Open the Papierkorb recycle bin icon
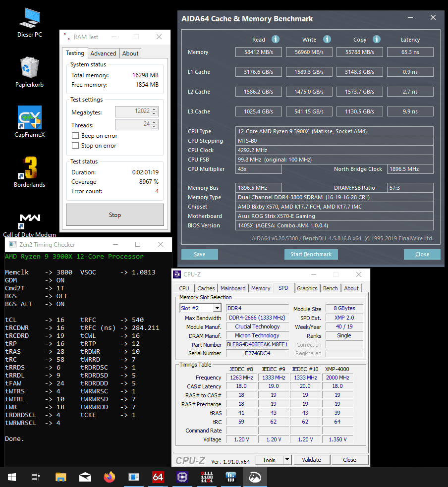Screen dimensions: 448x487 coord(30,72)
